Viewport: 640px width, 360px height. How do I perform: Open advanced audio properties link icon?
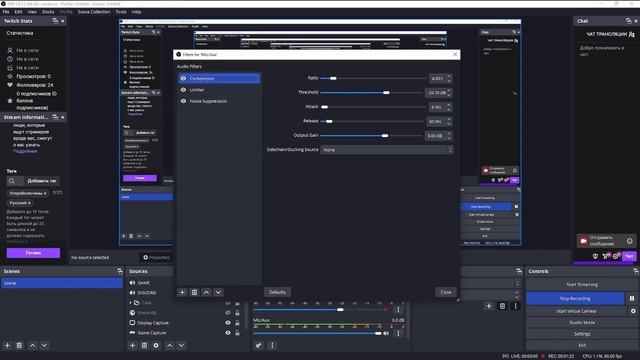click(259, 345)
